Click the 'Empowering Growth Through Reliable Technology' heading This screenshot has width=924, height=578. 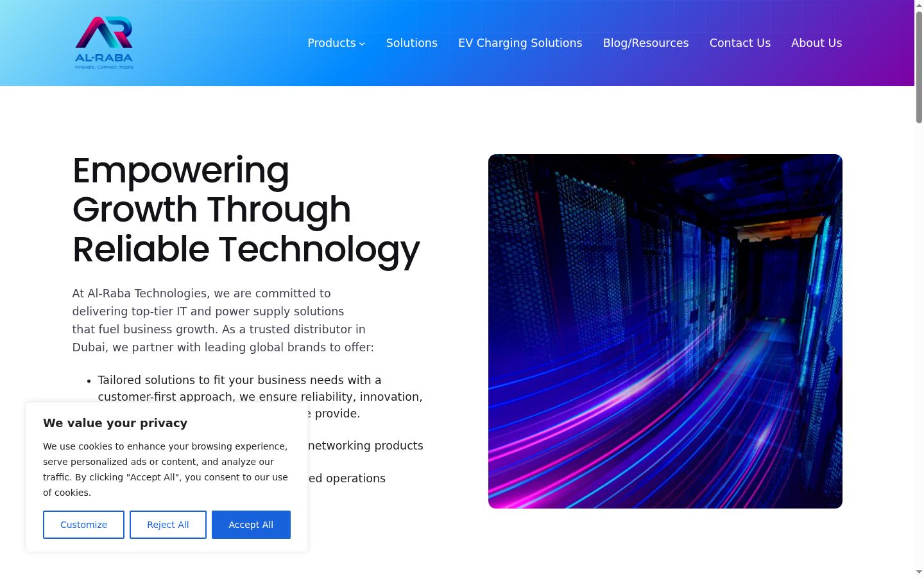click(246, 209)
